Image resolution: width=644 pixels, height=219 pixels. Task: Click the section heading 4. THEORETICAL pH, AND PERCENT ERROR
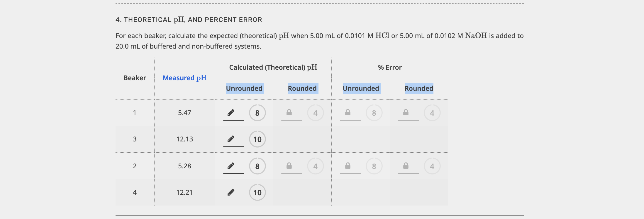pyautogui.click(x=189, y=20)
